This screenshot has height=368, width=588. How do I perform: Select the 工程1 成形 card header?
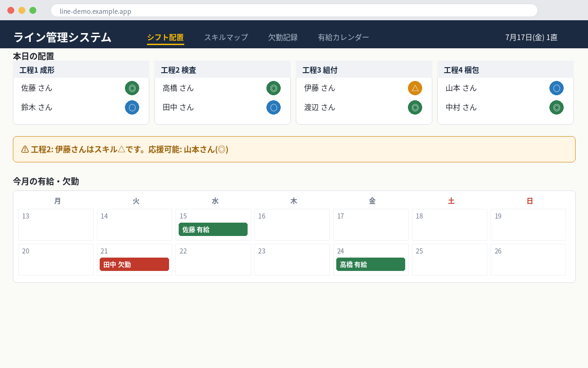point(81,69)
